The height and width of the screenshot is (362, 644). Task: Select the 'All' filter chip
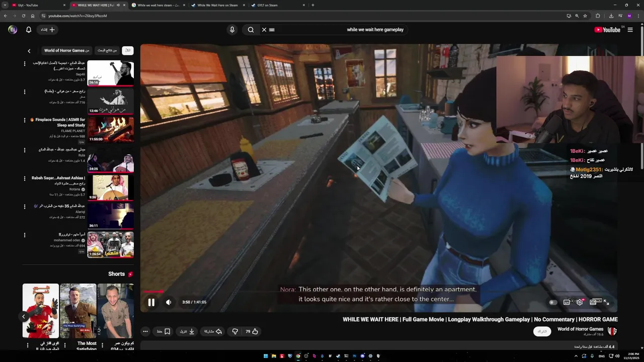(128, 50)
